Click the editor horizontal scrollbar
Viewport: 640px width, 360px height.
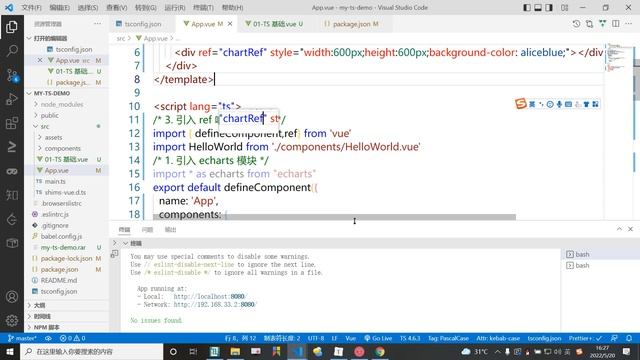(x=334, y=217)
